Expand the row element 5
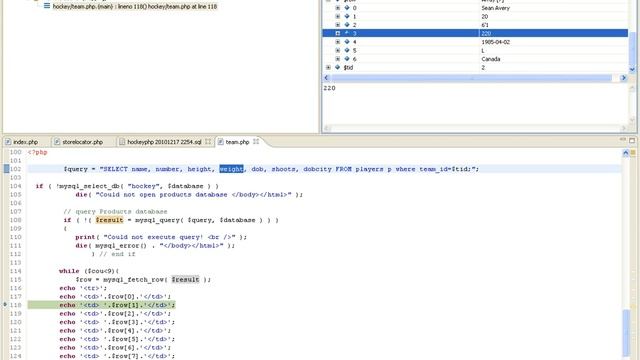Viewport: 640px width, 360px height. pyautogui.click(x=338, y=50)
